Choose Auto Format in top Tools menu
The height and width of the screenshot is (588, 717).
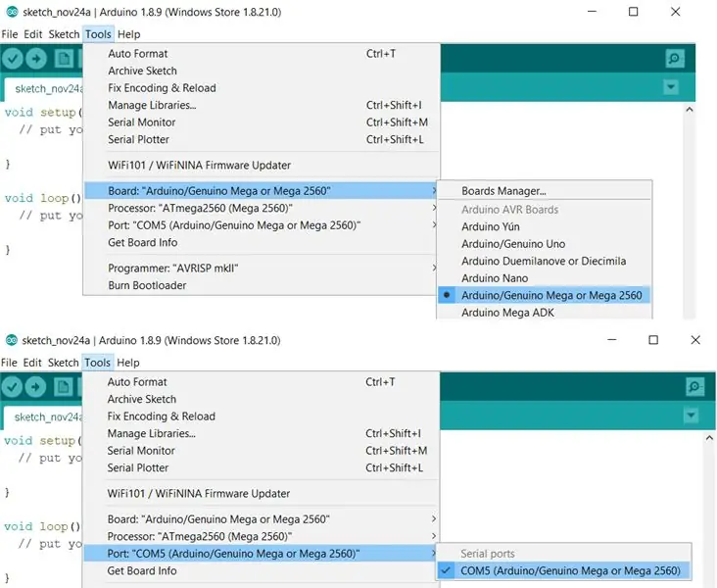262,54
